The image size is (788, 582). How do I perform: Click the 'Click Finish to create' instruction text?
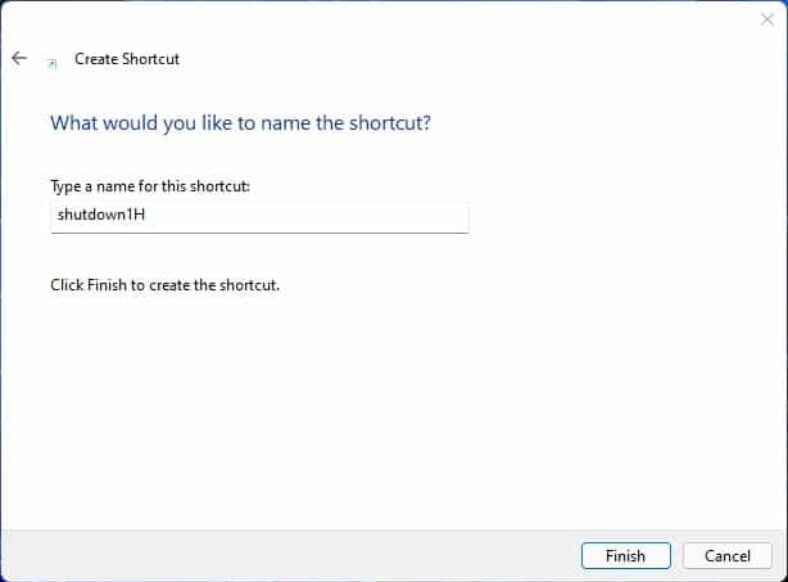tap(164, 285)
